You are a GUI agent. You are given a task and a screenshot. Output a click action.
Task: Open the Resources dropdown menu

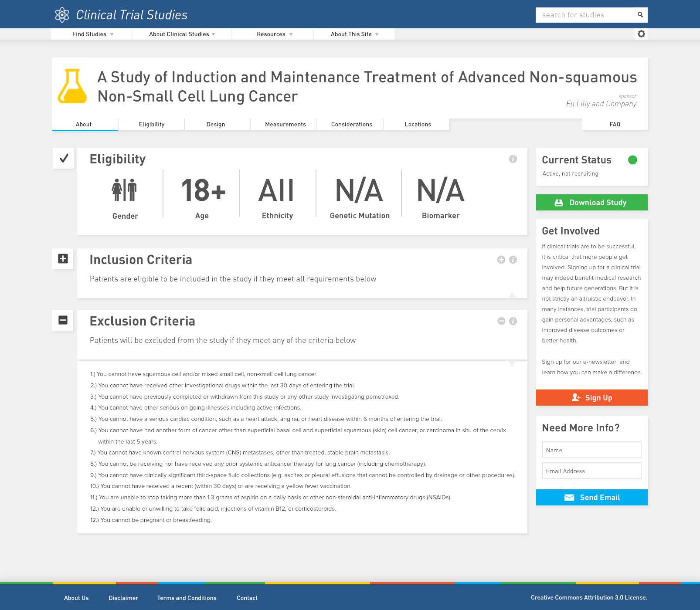[x=272, y=34]
